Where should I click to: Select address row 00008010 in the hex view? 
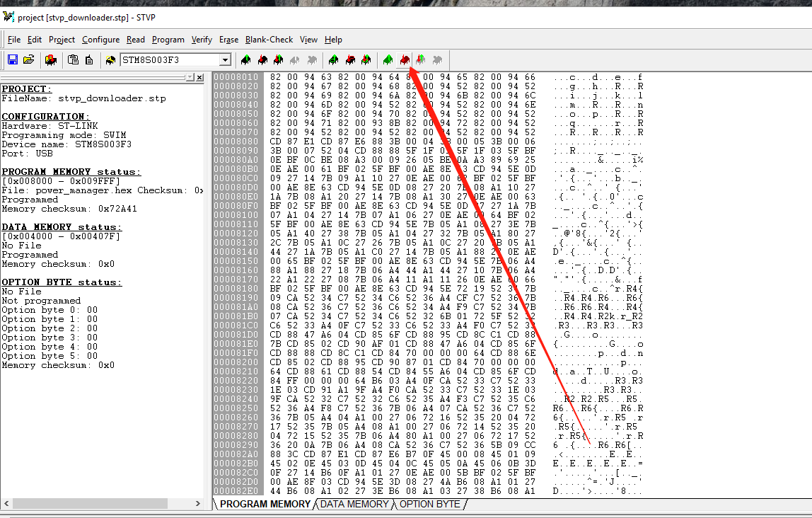coord(236,77)
